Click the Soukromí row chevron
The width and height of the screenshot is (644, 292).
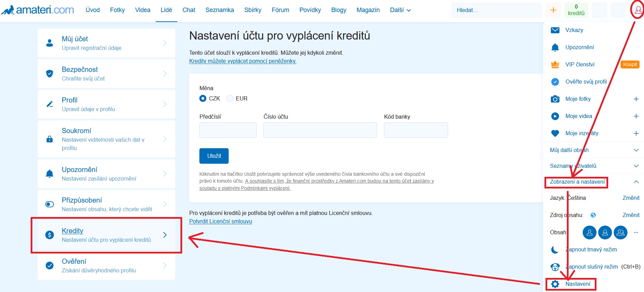tap(165, 139)
